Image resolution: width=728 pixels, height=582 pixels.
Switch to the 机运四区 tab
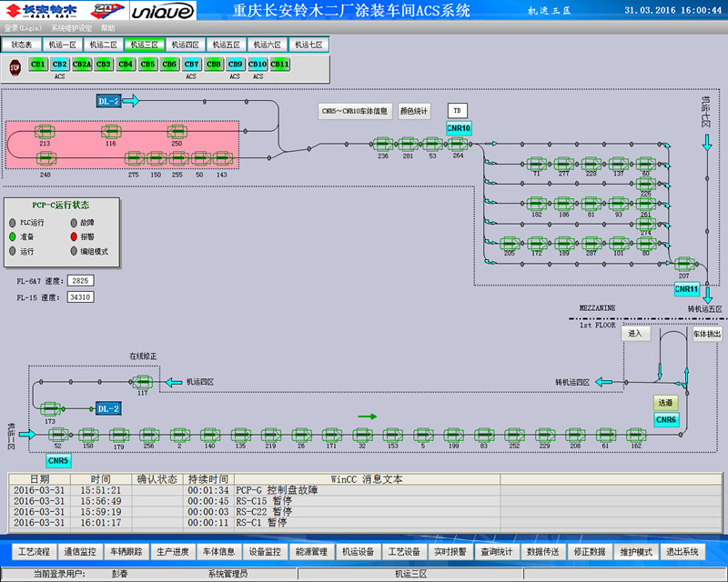coord(186,45)
